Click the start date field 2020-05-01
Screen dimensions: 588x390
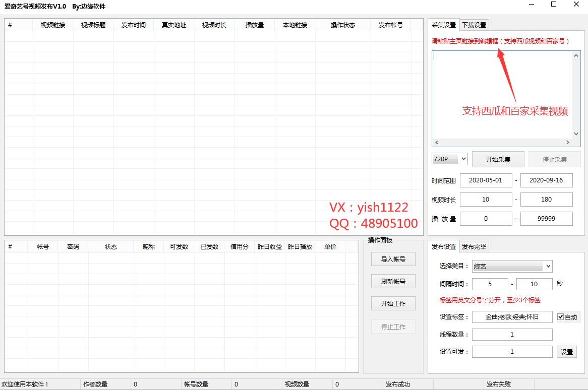coord(486,180)
